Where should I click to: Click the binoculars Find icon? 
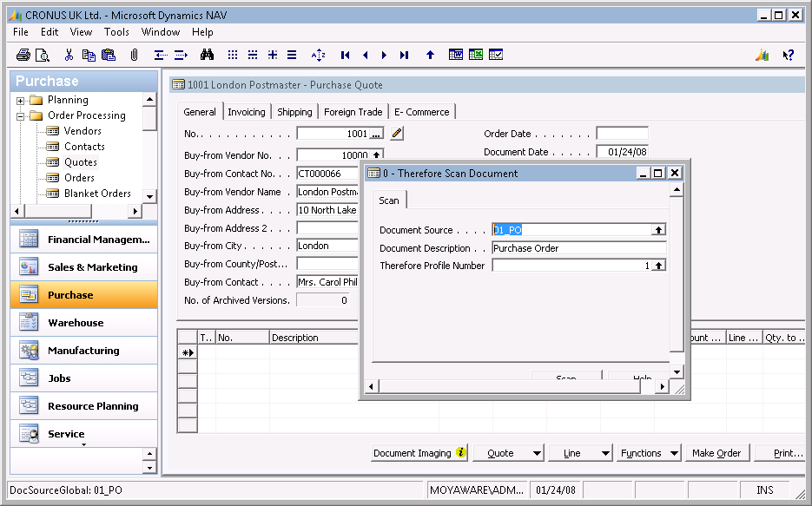[208, 55]
